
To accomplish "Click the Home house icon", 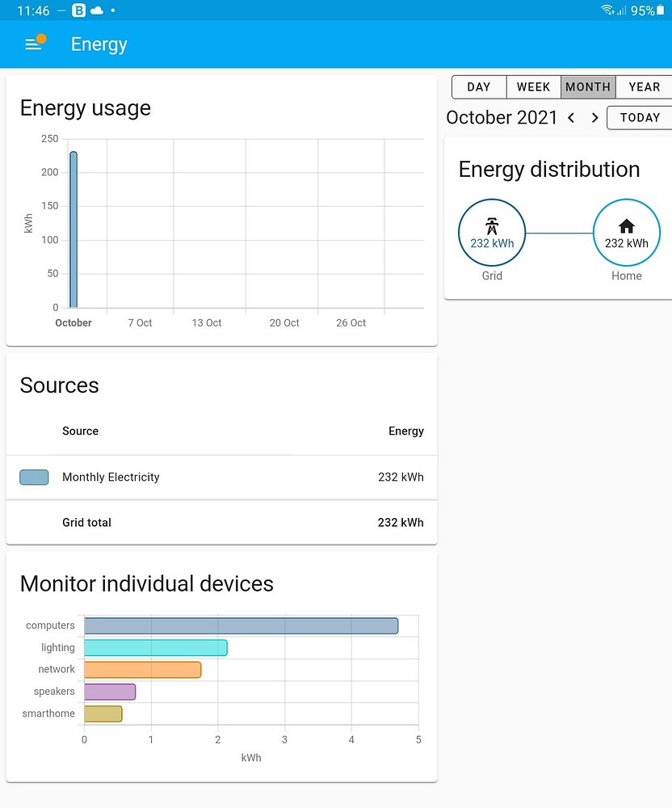I will [x=626, y=225].
